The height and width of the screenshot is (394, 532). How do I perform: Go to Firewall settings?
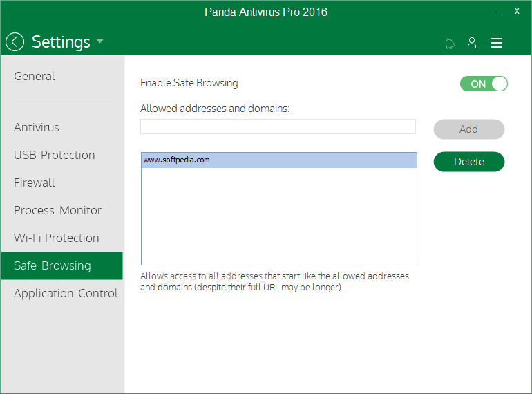coord(35,183)
